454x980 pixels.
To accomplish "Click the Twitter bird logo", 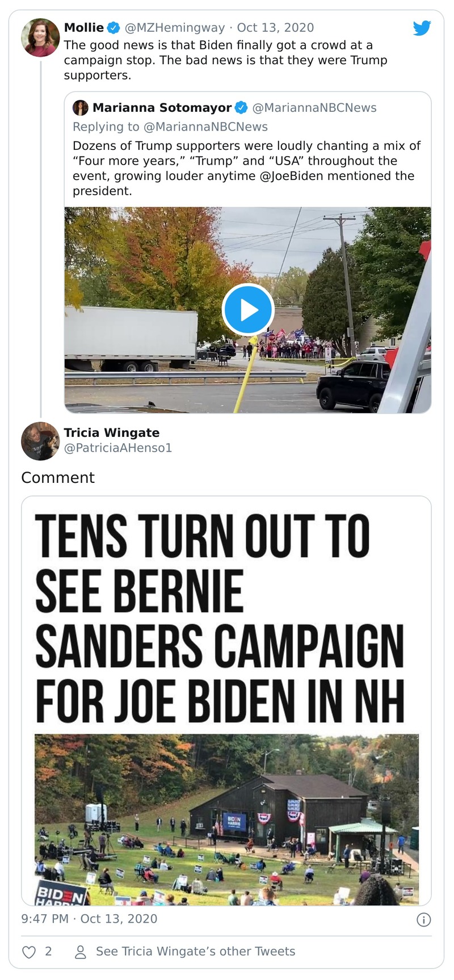I will coord(422,28).
